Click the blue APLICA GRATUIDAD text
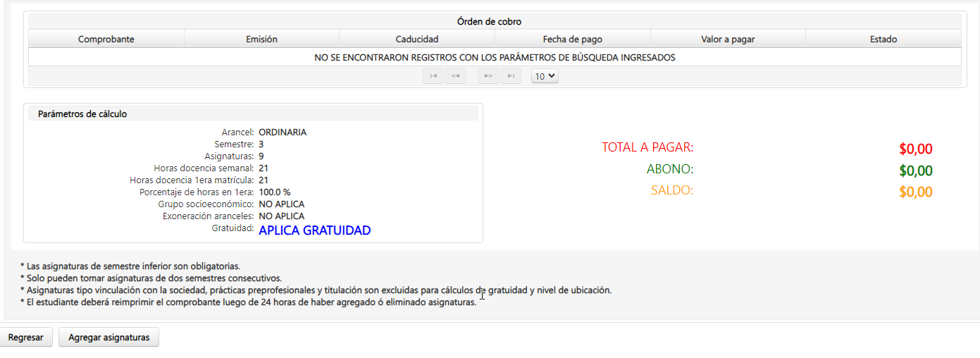The image size is (980, 358). (314, 230)
